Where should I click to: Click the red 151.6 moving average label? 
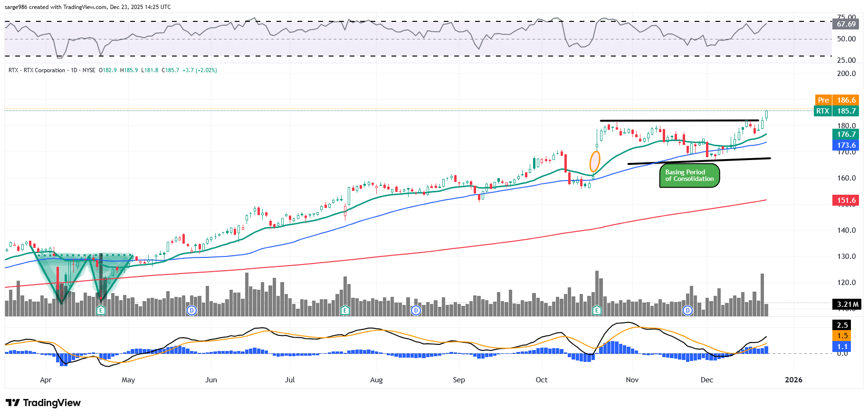pyautogui.click(x=846, y=200)
